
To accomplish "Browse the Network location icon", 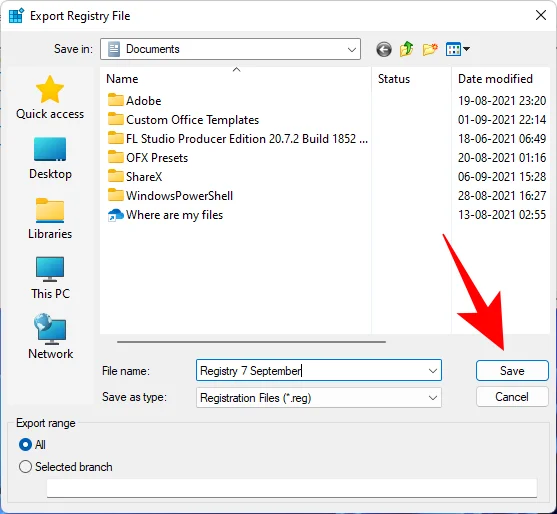I will coord(50,336).
